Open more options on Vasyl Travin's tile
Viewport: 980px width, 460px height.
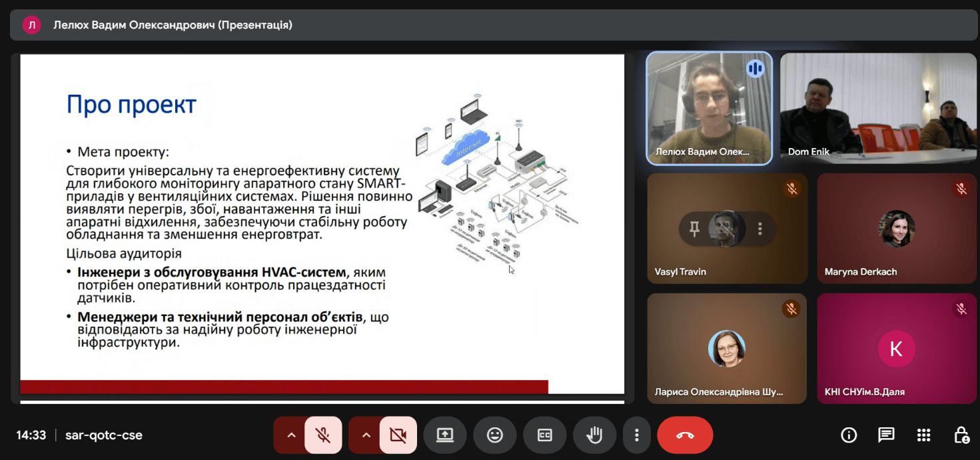point(760,229)
